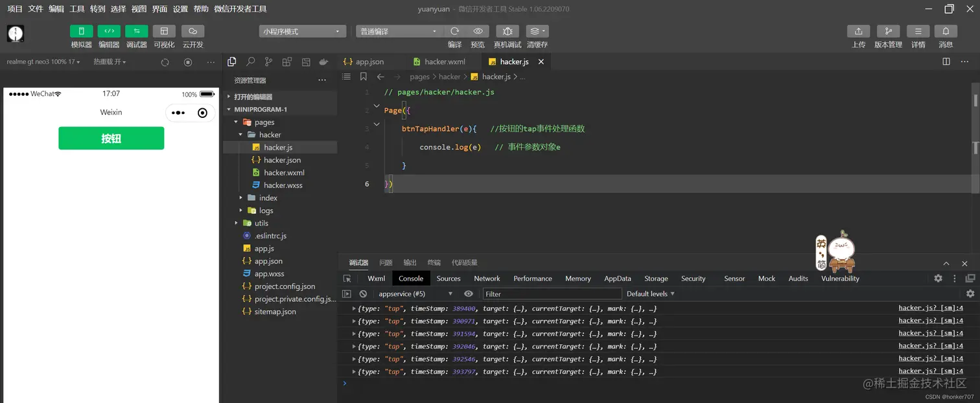Click the console Filter input field
The height and width of the screenshot is (403, 980).
click(x=552, y=294)
